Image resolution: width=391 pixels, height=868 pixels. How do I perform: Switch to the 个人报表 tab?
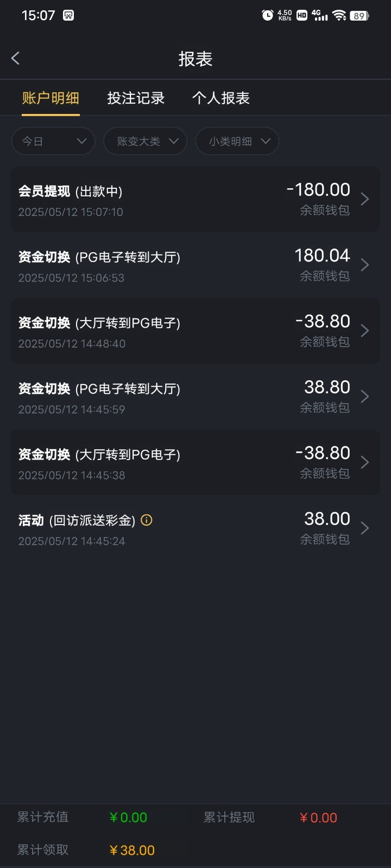pos(221,98)
